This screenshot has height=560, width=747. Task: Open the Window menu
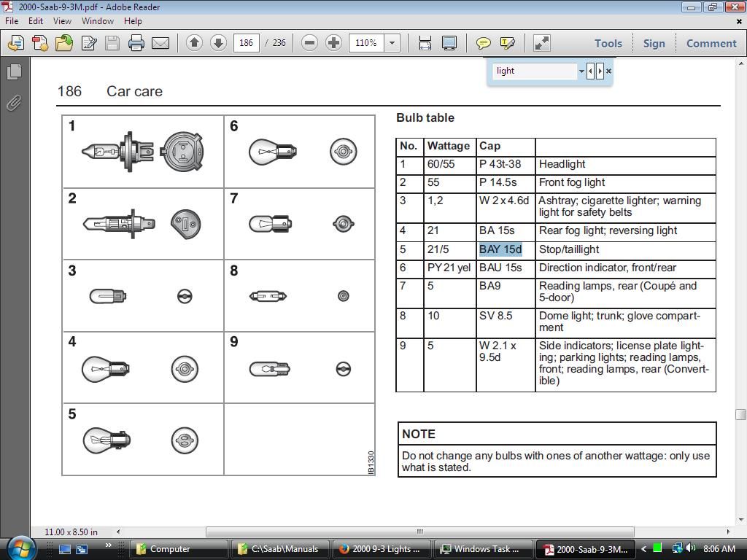tap(97, 21)
